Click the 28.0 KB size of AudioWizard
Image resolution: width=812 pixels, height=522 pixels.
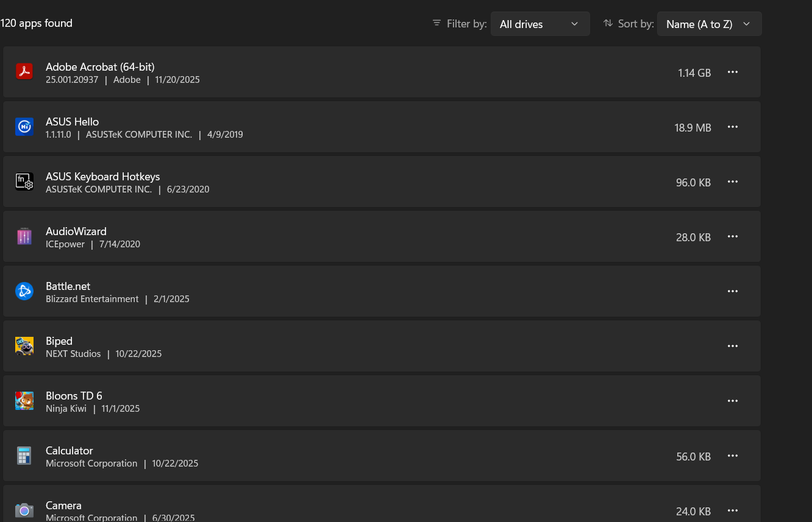click(693, 238)
